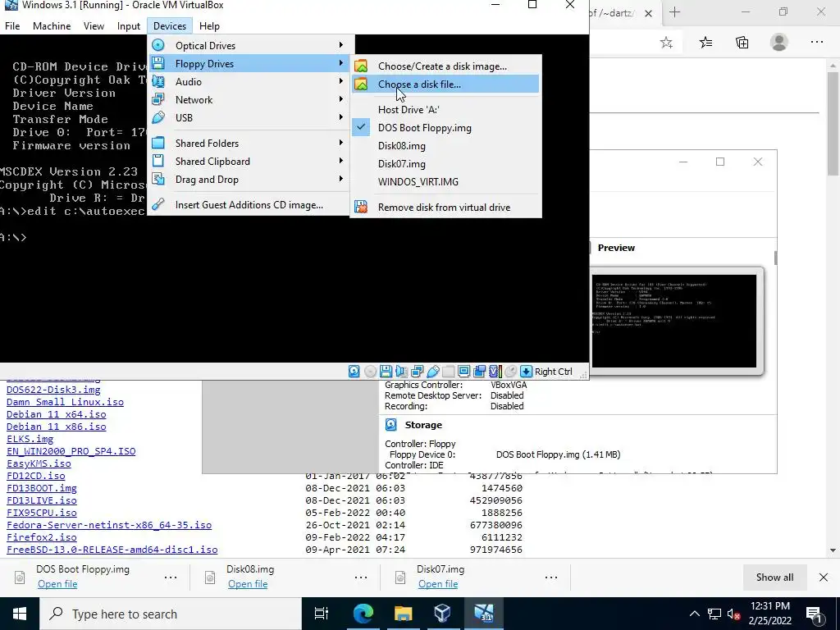Open Microsoft Edge from taskbar

(363, 614)
